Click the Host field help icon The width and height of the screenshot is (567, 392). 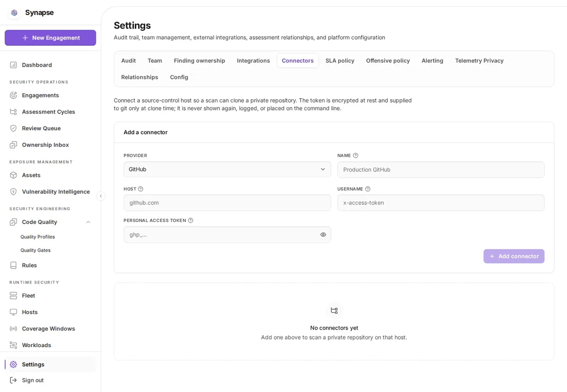[140, 189]
